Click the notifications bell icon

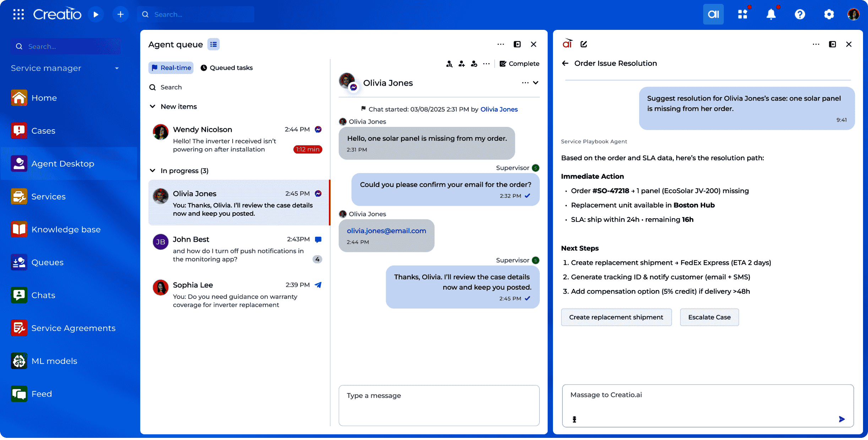[x=771, y=14]
